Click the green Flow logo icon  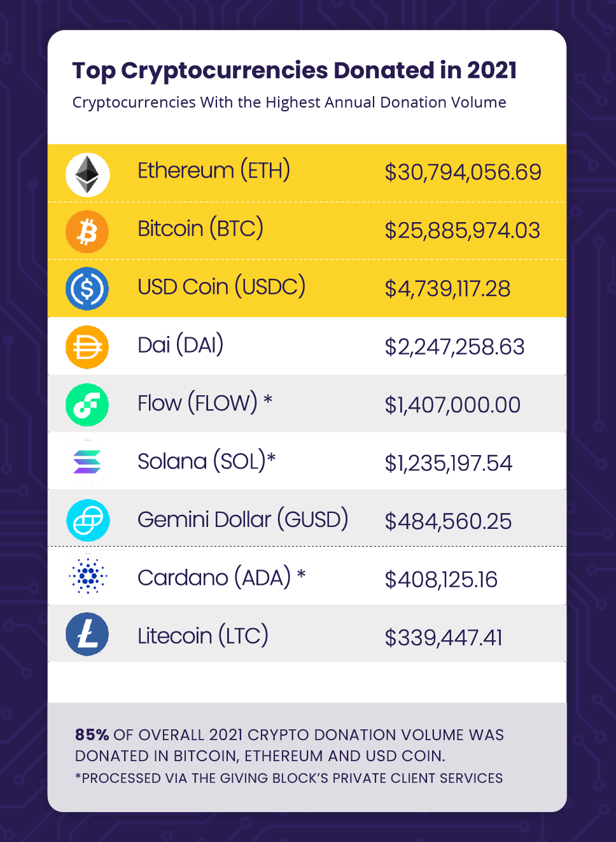[87, 405]
